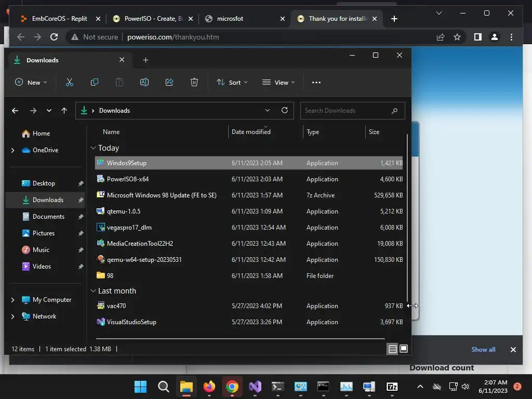Screen dimensions: 532x399
Task: Collapse the Last month group
Action: point(93,291)
